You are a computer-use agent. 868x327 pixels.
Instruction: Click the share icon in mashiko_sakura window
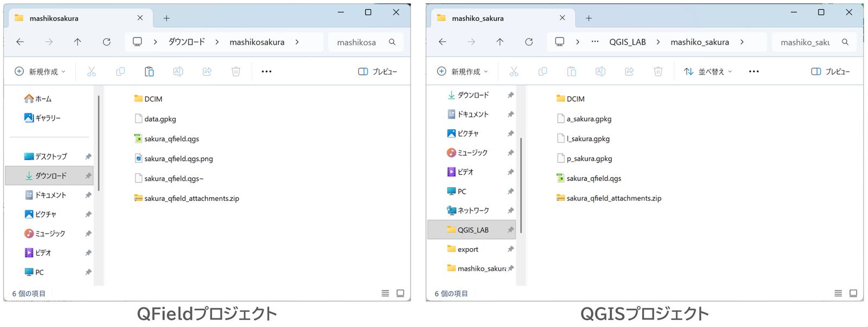click(629, 71)
